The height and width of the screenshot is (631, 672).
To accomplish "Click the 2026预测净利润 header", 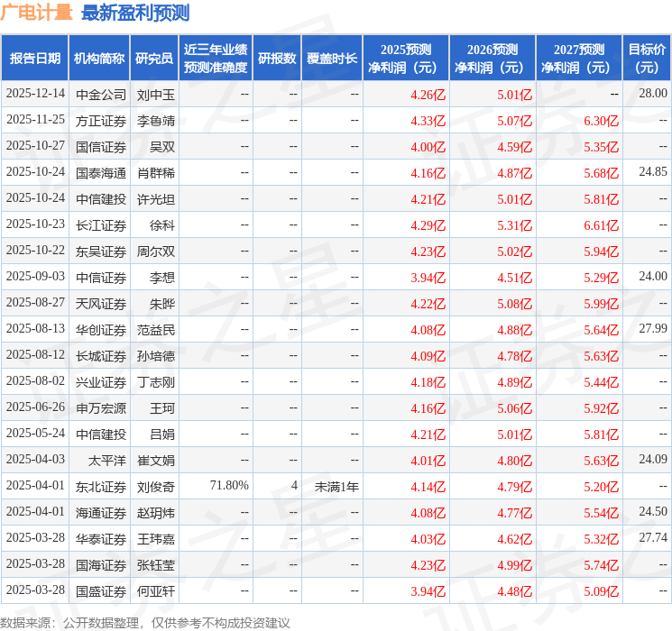I will pos(492,58).
